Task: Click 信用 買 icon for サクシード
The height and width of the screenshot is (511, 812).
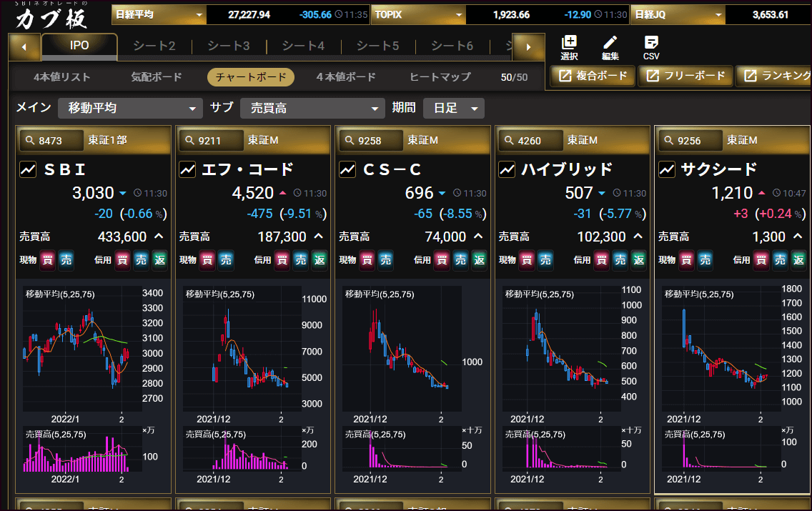Action: (761, 260)
